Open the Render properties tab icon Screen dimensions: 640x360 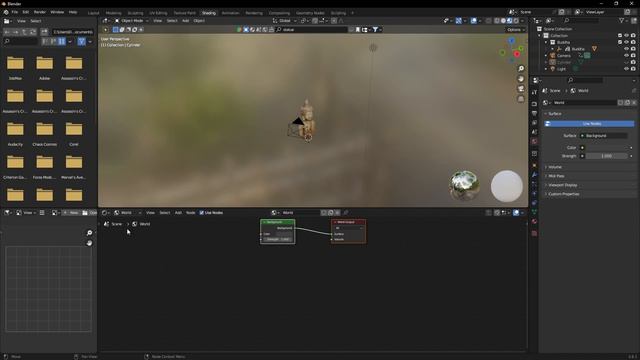pyautogui.click(x=534, y=104)
